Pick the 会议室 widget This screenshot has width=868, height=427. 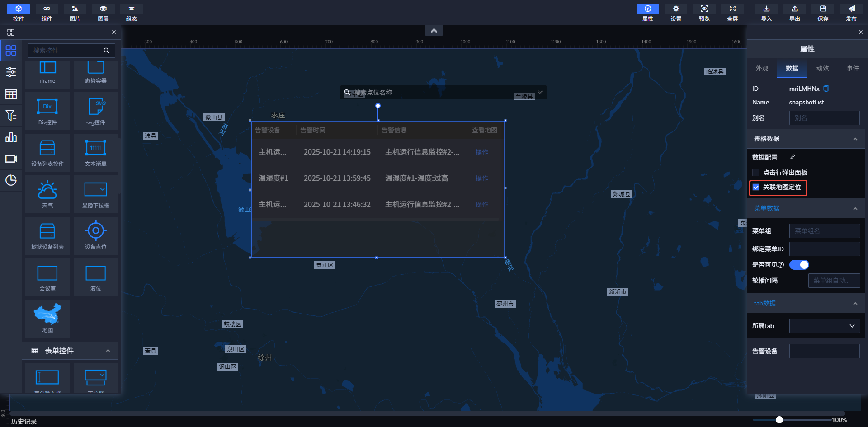(47, 277)
